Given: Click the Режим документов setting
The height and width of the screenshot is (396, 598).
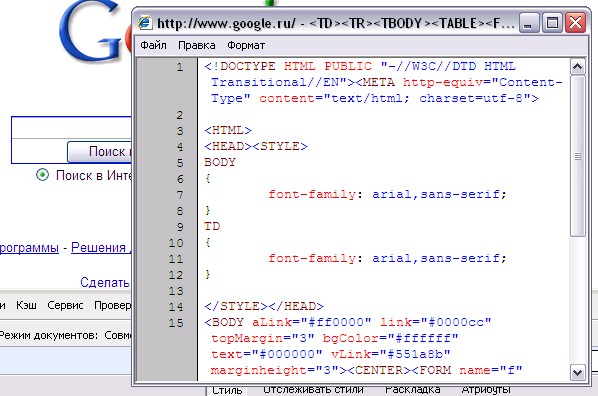Looking at the screenshot, I should pos(65,335).
